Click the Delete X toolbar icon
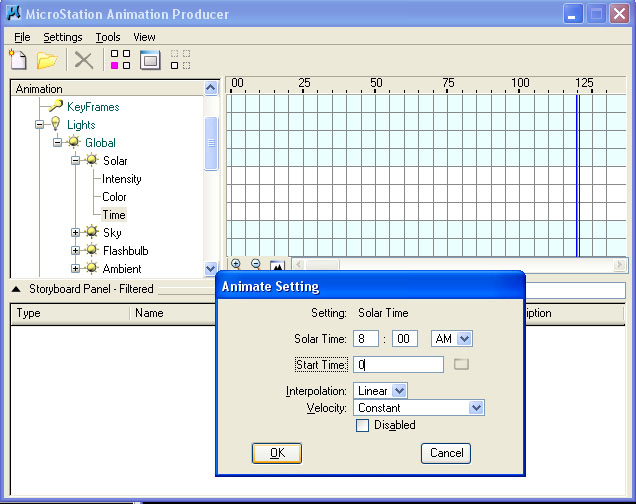This screenshot has width=636, height=504. click(x=84, y=60)
